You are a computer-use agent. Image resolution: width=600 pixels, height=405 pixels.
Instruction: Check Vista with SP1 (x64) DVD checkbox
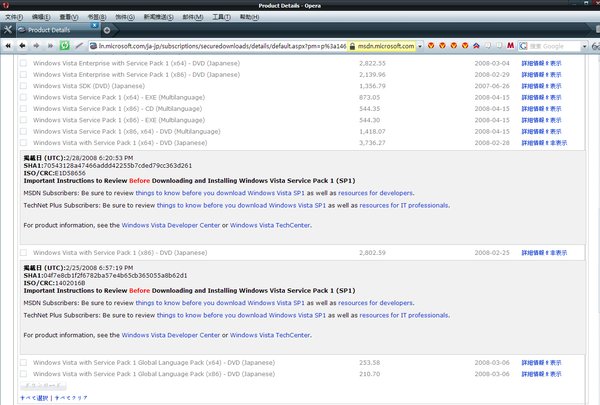[x=23, y=143]
